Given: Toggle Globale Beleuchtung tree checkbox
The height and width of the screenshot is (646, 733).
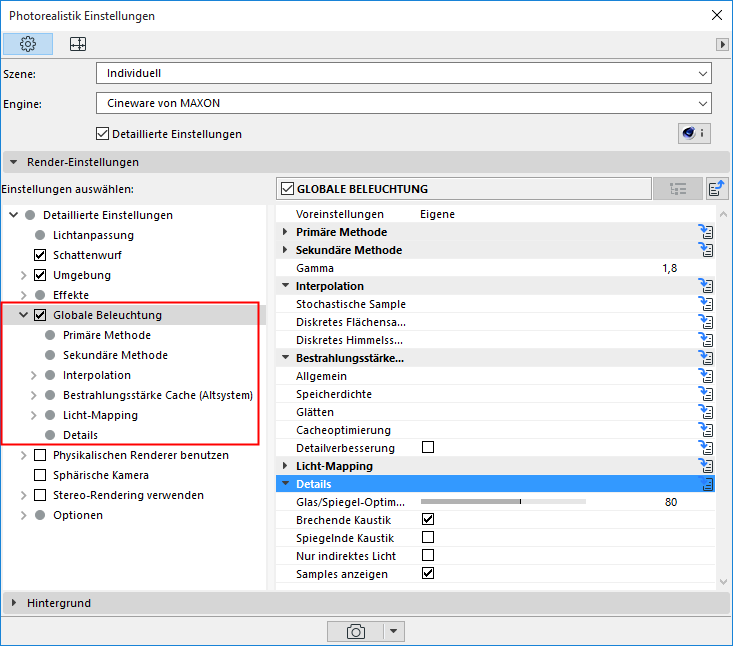Looking at the screenshot, I should click(x=40, y=315).
